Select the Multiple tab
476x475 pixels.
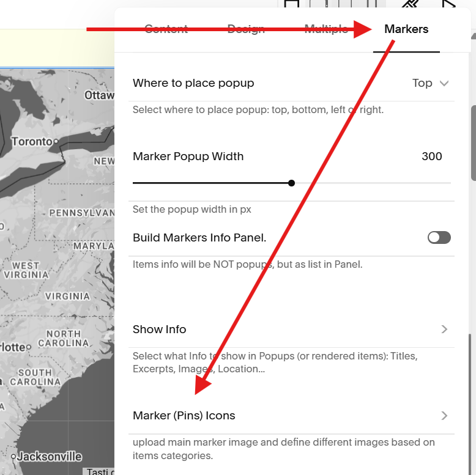pos(326,29)
